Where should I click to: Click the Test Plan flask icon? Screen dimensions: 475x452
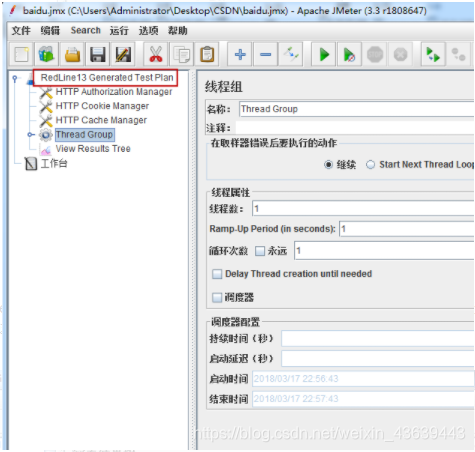pos(31,78)
